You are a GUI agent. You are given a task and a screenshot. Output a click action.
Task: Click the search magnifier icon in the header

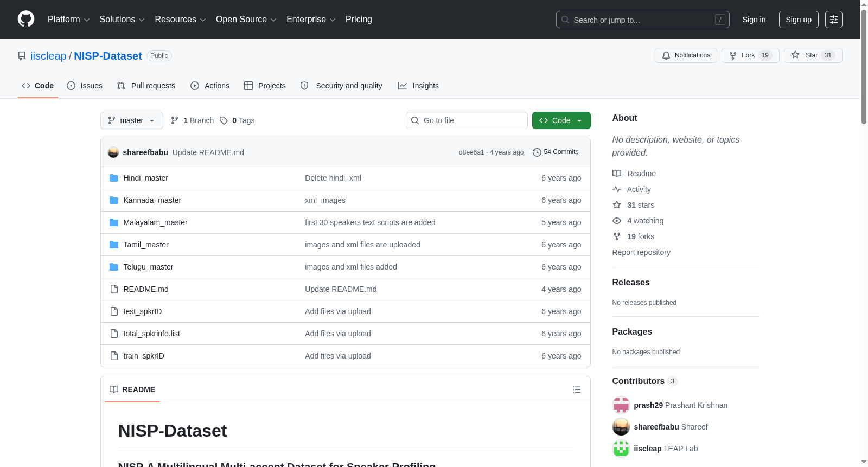click(x=565, y=20)
